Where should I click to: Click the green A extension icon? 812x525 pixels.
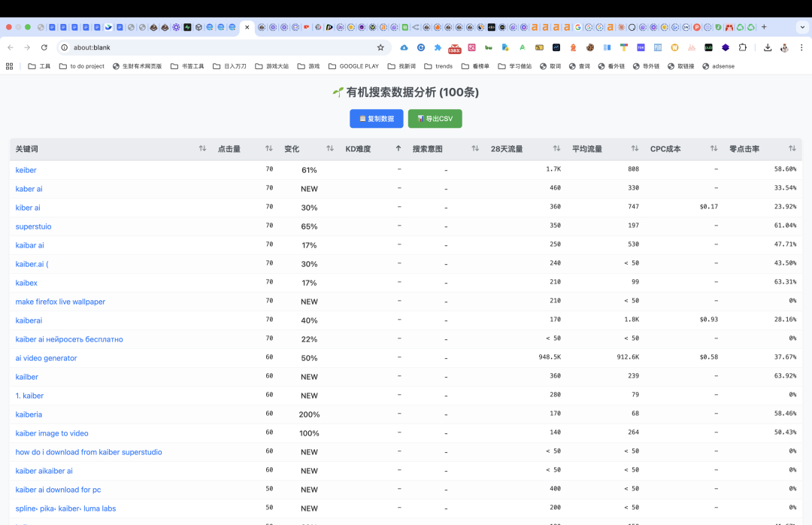[x=522, y=47]
